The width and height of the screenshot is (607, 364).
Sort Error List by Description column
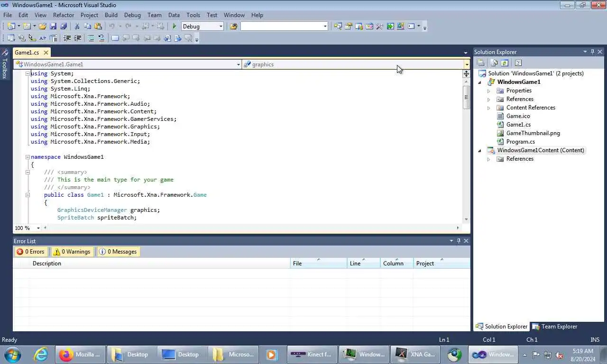coord(160,264)
